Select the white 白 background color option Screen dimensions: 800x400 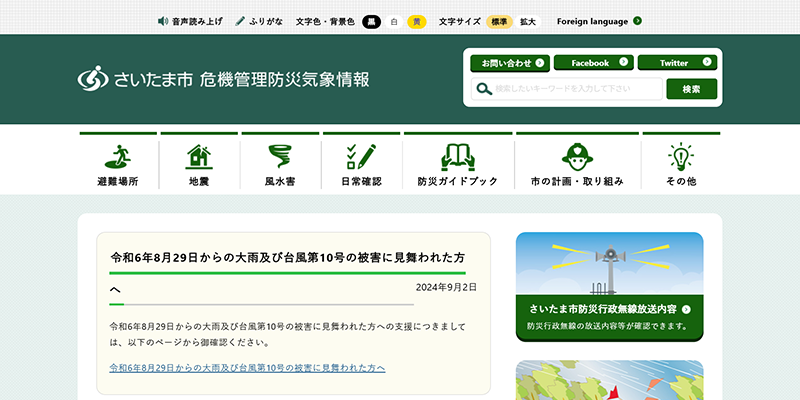point(394,21)
